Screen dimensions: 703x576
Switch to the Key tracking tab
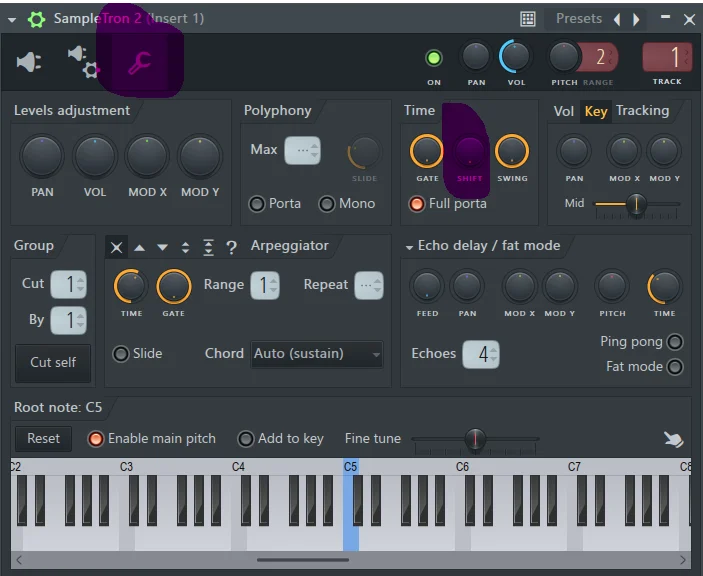pyautogui.click(x=596, y=111)
